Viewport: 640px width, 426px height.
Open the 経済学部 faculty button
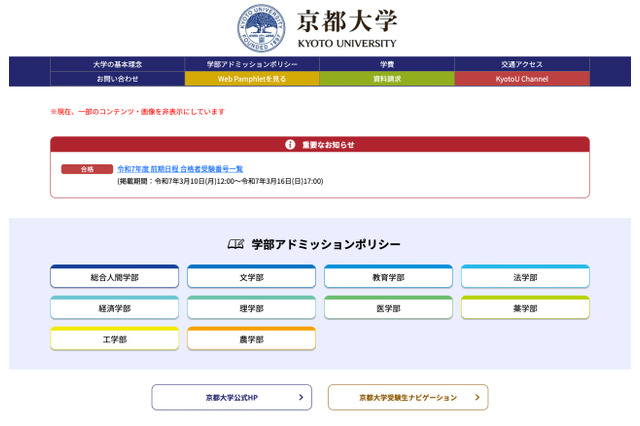coord(115,307)
